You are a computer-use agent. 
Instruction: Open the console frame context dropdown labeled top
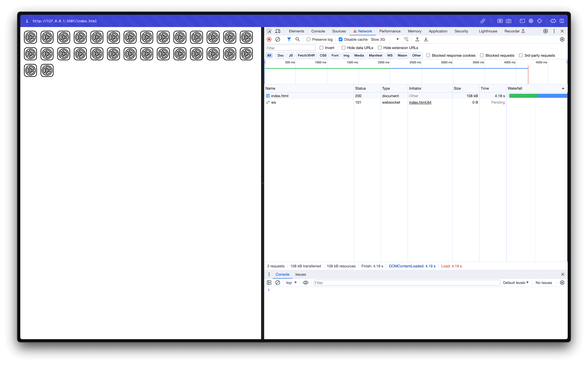tap(291, 282)
